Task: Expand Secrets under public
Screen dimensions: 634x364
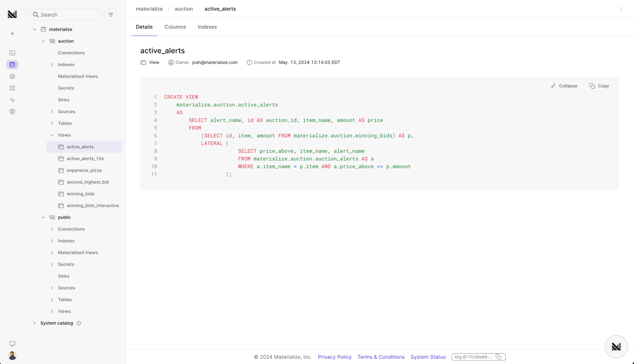Action: coord(52,264)
